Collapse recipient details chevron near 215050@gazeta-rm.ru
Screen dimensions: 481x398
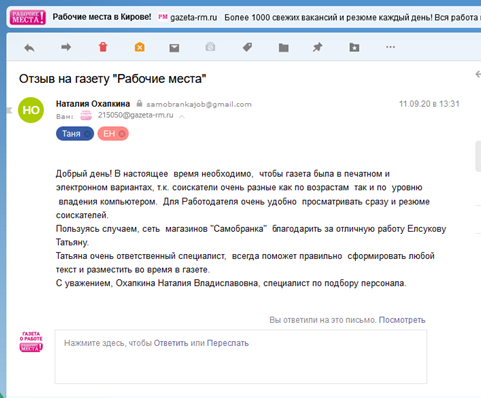tap(182, 116)
